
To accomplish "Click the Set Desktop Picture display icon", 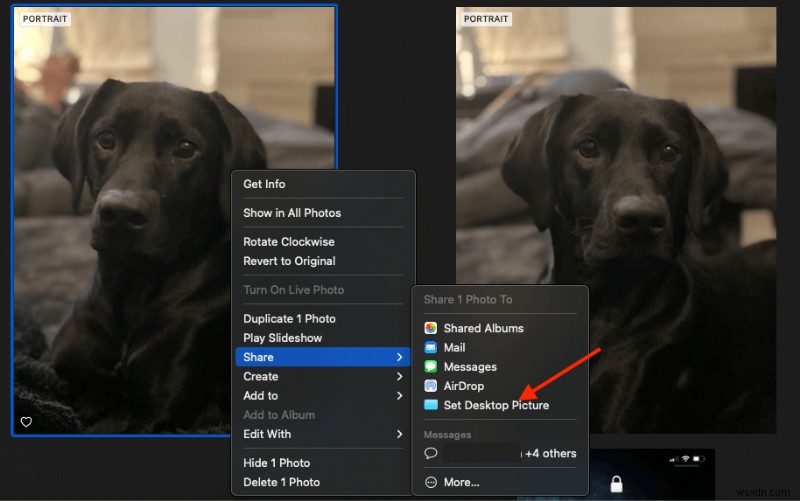I will coord(431,405).
